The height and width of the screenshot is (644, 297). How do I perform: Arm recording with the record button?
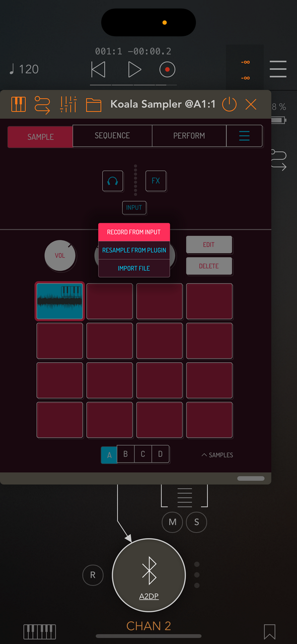pyautogui.click(x=167, y=70)
